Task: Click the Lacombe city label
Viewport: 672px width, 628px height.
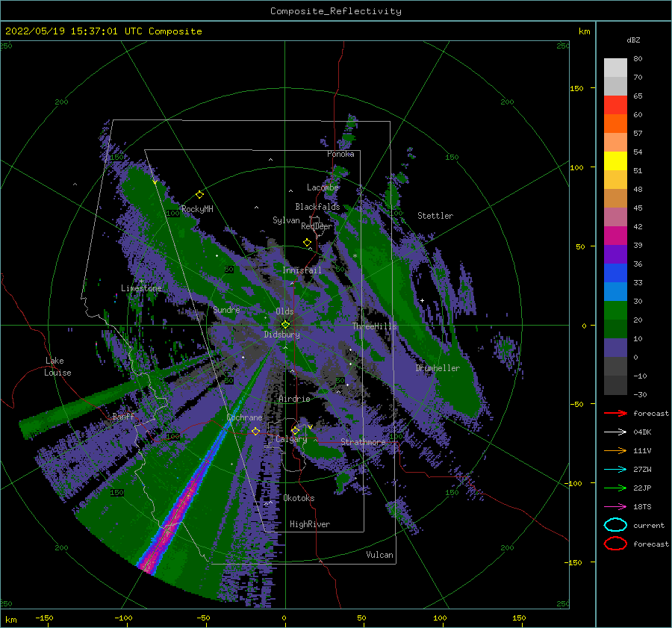Action: click(323, 187)
